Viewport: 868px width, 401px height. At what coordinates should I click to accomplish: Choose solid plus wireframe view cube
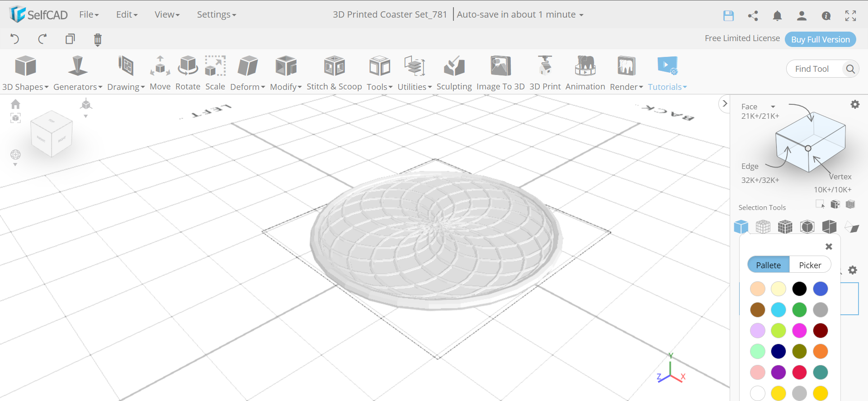point(785,226)
